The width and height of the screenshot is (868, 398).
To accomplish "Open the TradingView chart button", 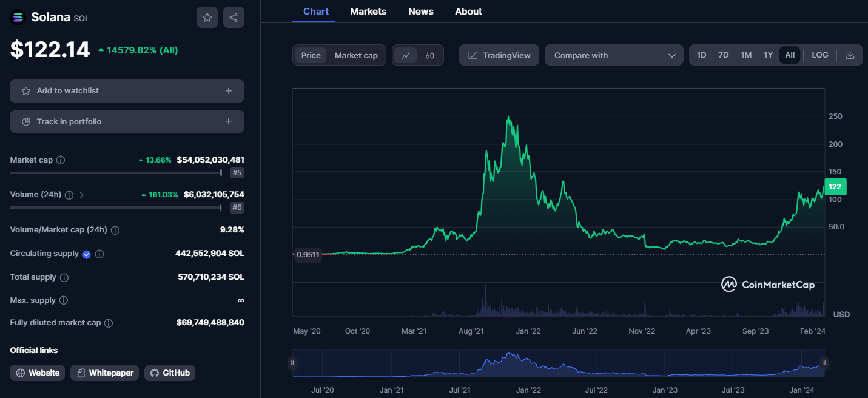I will coord(499,55).
